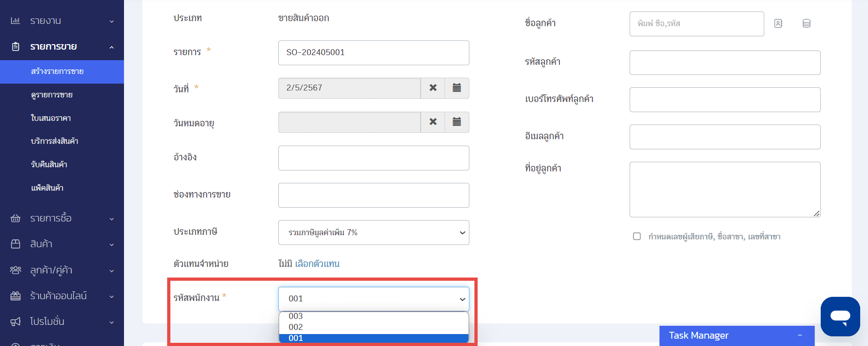This screenshot has width=868, height=346.
Task: Open บริการส่งสินค้า submenu item
Action: [x=55, y=141]
